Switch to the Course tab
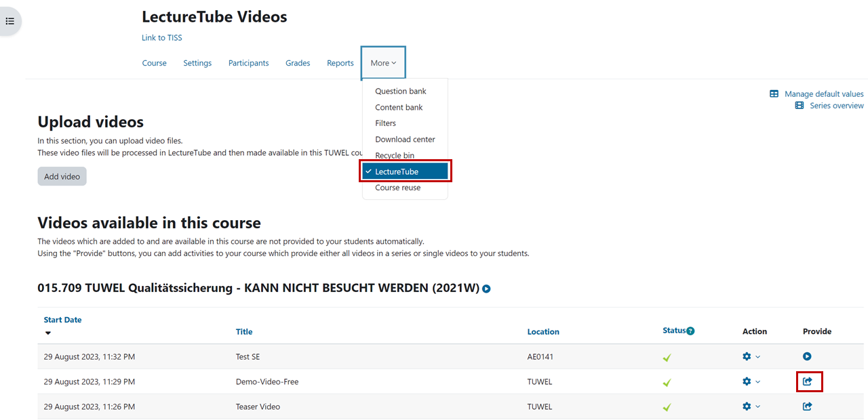Image resolution: width=868 pixels, height=420 pixels. point(154,63)
